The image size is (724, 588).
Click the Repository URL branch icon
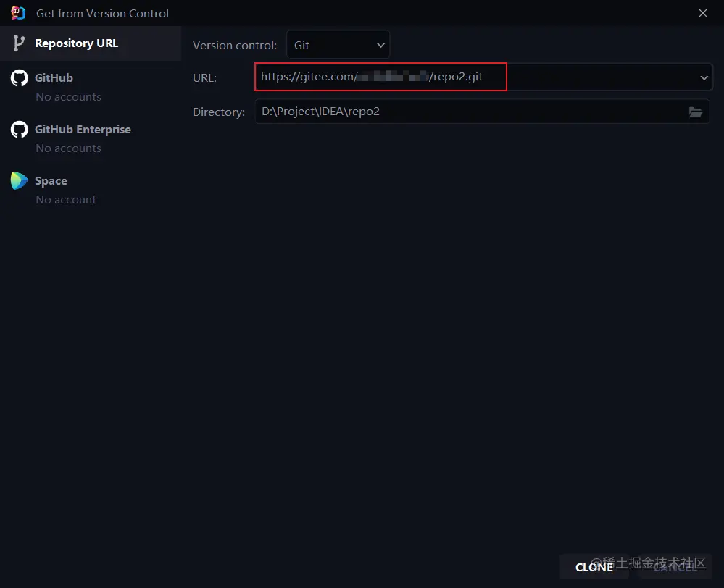click(18, 43)
